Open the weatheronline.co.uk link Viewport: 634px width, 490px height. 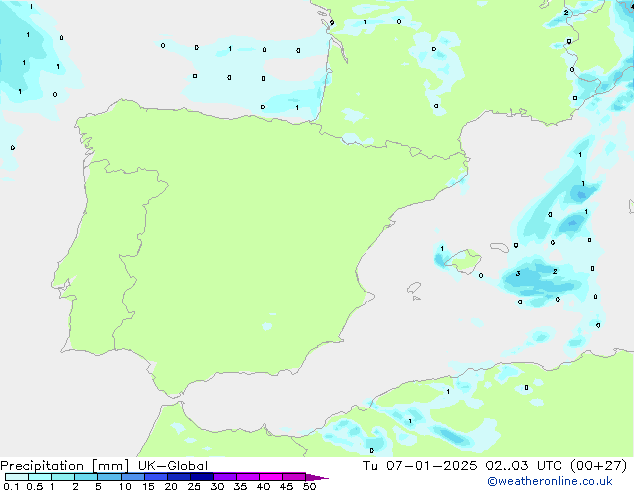click(x=550, y=482)
